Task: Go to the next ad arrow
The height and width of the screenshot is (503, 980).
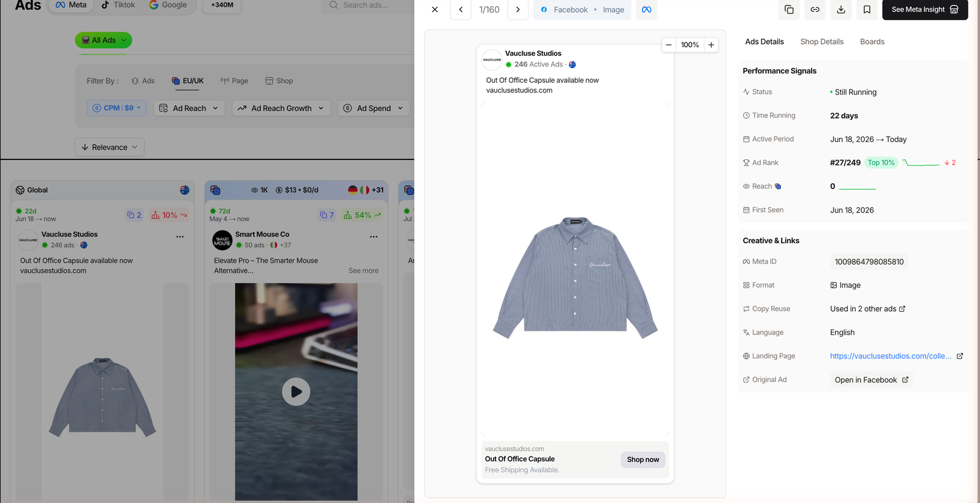Action: pyautogui.click(x=518, y=10)
